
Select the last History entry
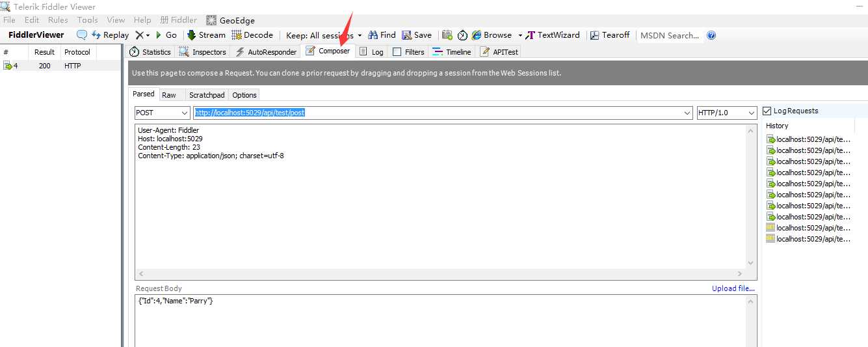(x=808, y=239)
